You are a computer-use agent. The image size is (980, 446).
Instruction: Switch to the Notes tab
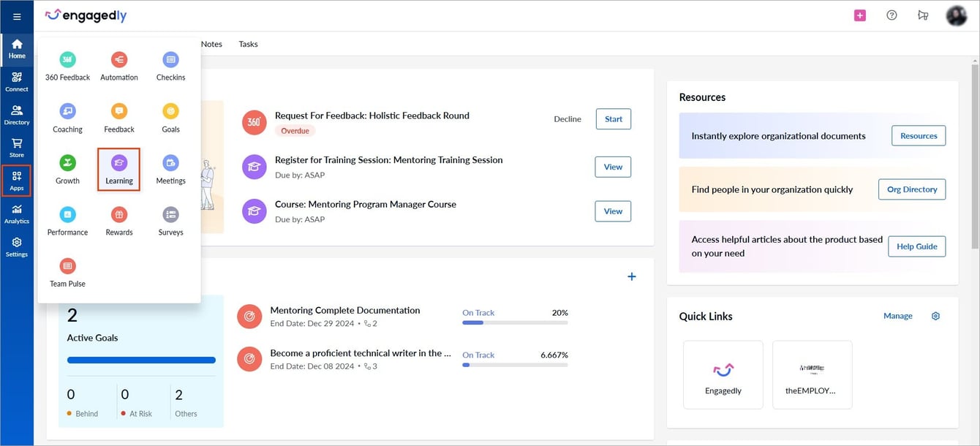point(211,44)
